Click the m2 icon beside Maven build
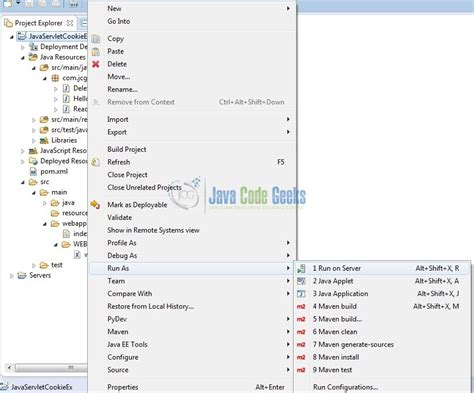This screenshot has height=393, width=474. point(301,306)
